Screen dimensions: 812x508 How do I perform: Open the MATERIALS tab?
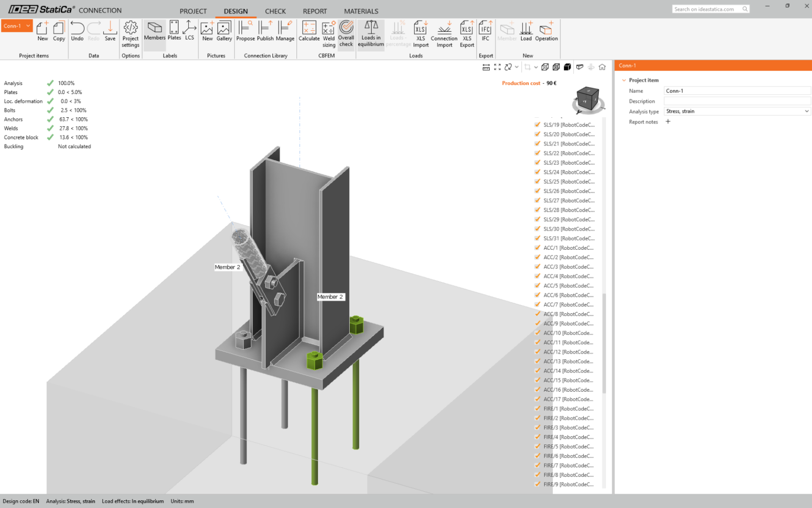click(361, 11)
